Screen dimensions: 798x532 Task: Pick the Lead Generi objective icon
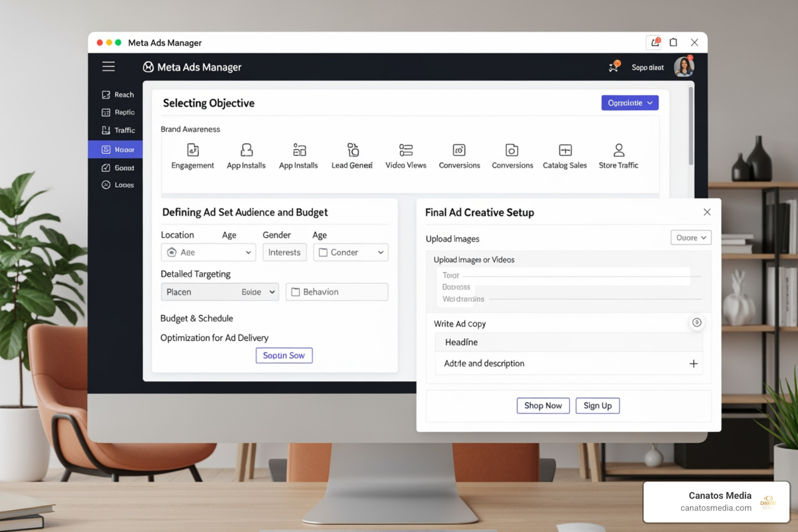pos(353,150)
